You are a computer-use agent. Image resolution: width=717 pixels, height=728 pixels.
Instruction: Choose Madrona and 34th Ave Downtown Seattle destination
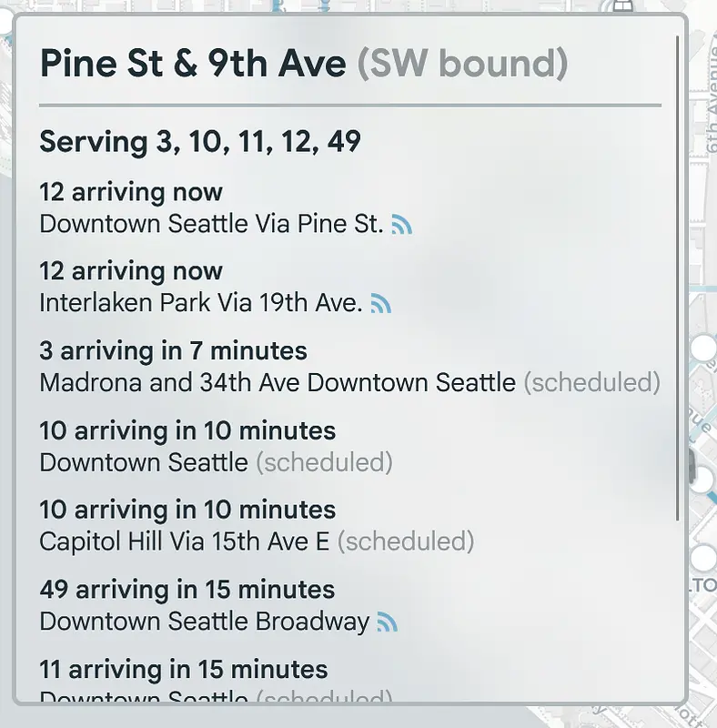[x=278, y=382]
